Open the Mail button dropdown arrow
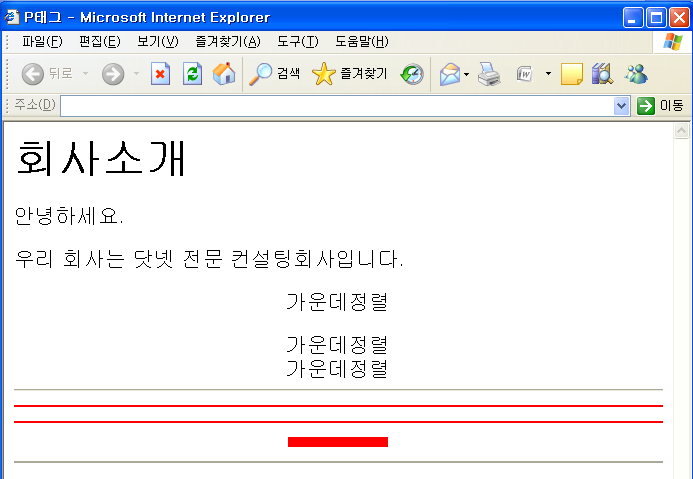 point(466,74)
